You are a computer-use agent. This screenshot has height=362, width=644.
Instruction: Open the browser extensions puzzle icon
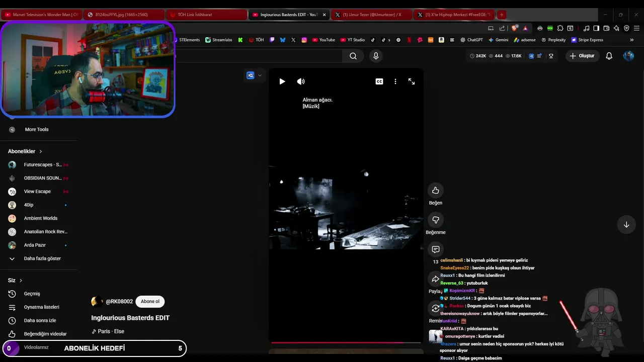[560, 28]
